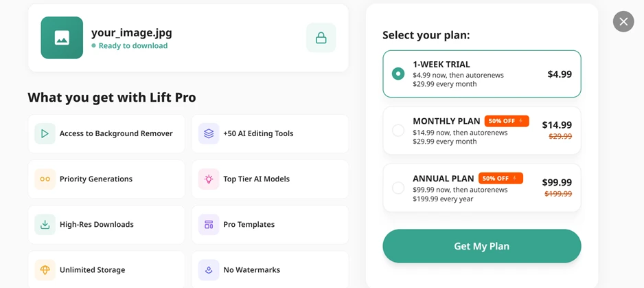
Task: Click the lock icon beside your_image.jpg
Action: click(x=321, y=38)
